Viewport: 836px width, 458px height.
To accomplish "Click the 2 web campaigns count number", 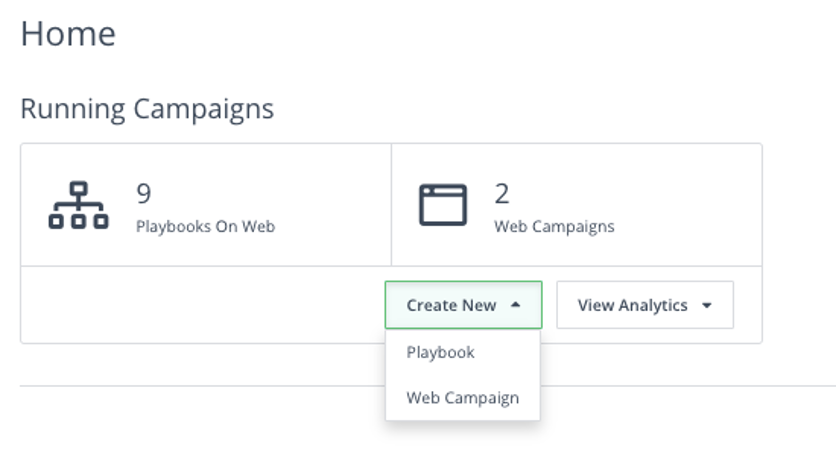I will coord(502,194).
